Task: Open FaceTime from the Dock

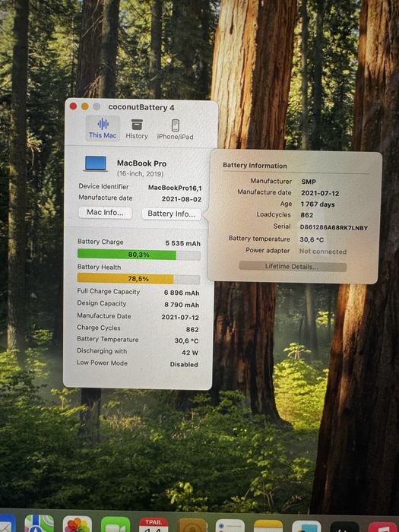Action: [116, 524]
